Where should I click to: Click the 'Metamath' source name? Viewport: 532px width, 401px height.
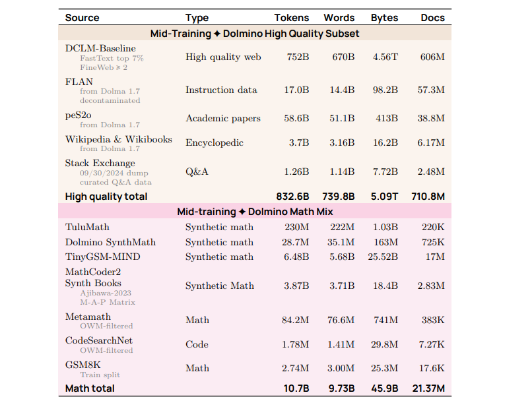coord(88,317)
